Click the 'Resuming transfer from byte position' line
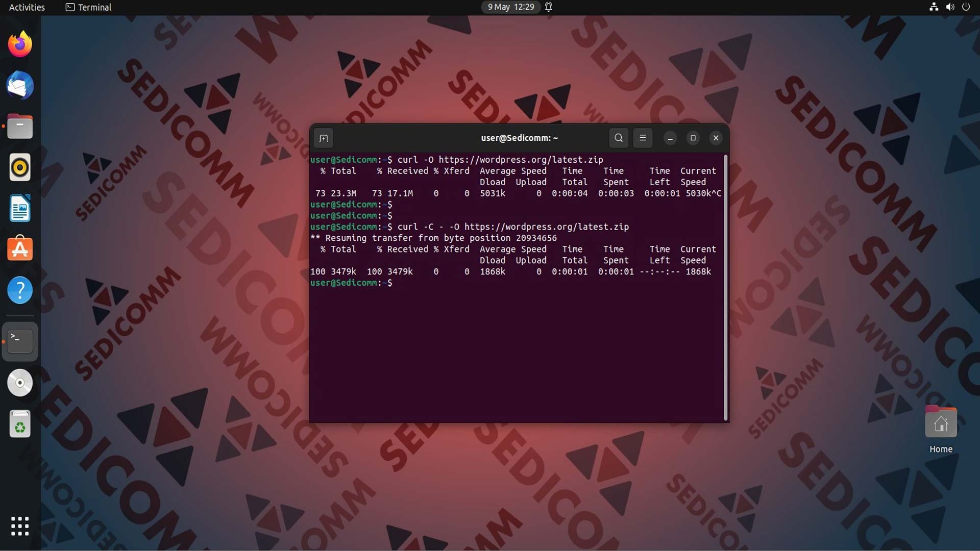 pyautogui.click(x=433, y=238)
